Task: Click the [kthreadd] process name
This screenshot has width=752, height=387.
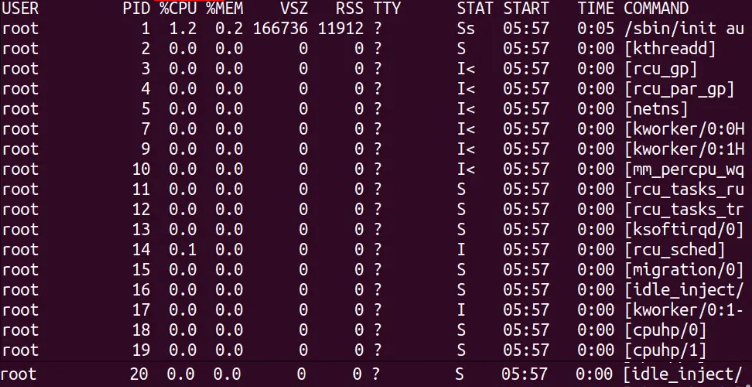Action: (670, 49)
